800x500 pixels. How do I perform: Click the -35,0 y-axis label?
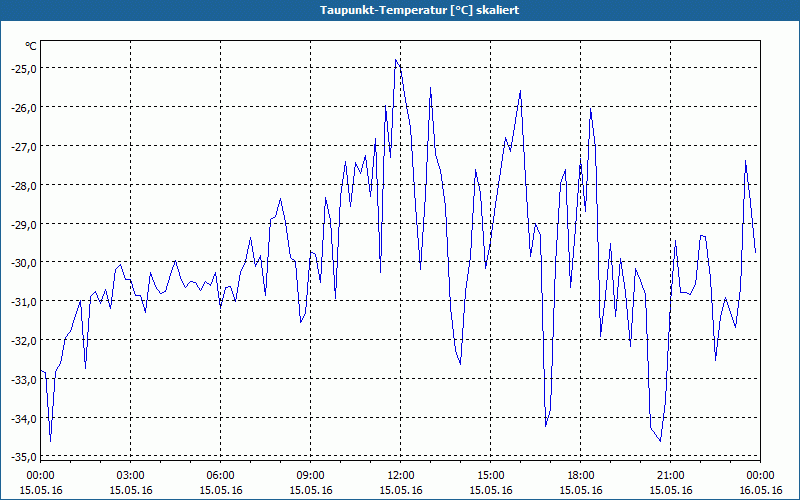[24, 457]
